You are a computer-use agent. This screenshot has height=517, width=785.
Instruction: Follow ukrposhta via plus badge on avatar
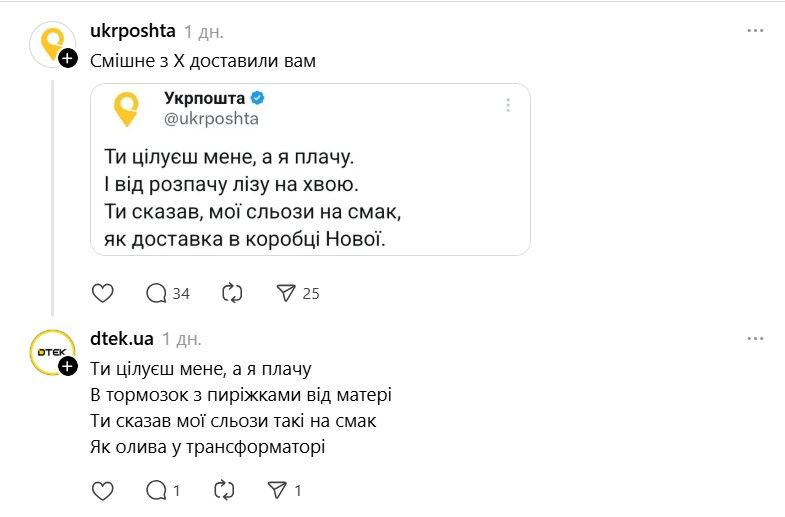(68, 59)
